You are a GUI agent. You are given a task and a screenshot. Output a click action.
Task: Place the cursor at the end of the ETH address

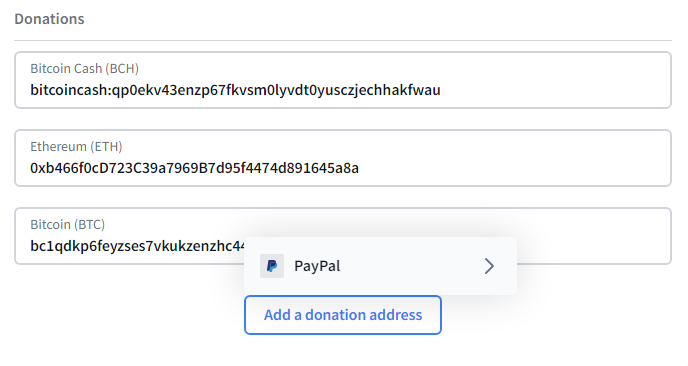(x=359, y=168)
